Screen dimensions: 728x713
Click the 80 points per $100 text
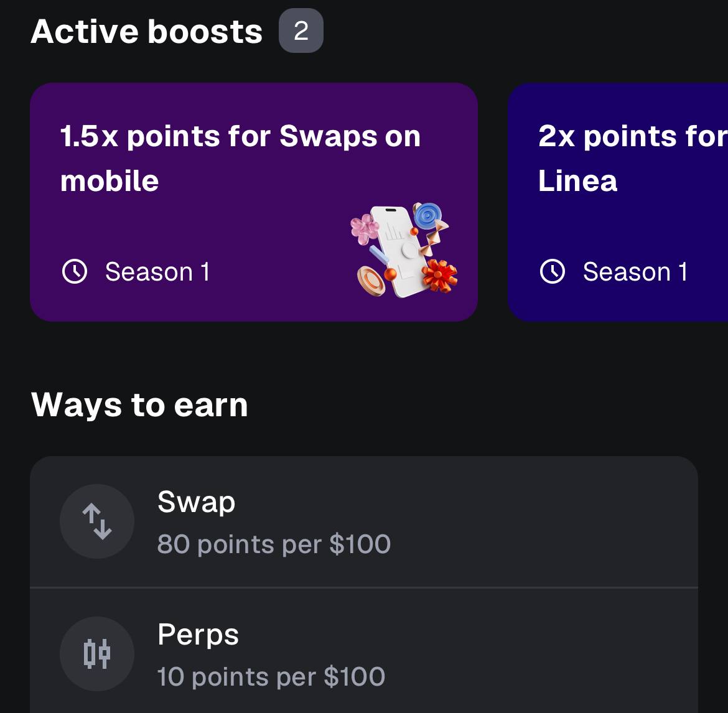[274, 544]
